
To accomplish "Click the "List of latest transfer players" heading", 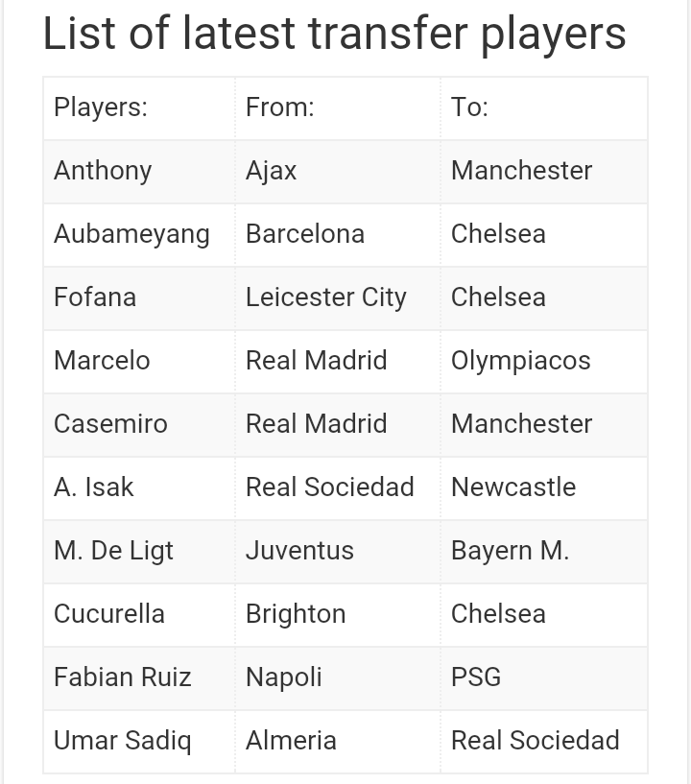I will [x=334, y=34].
